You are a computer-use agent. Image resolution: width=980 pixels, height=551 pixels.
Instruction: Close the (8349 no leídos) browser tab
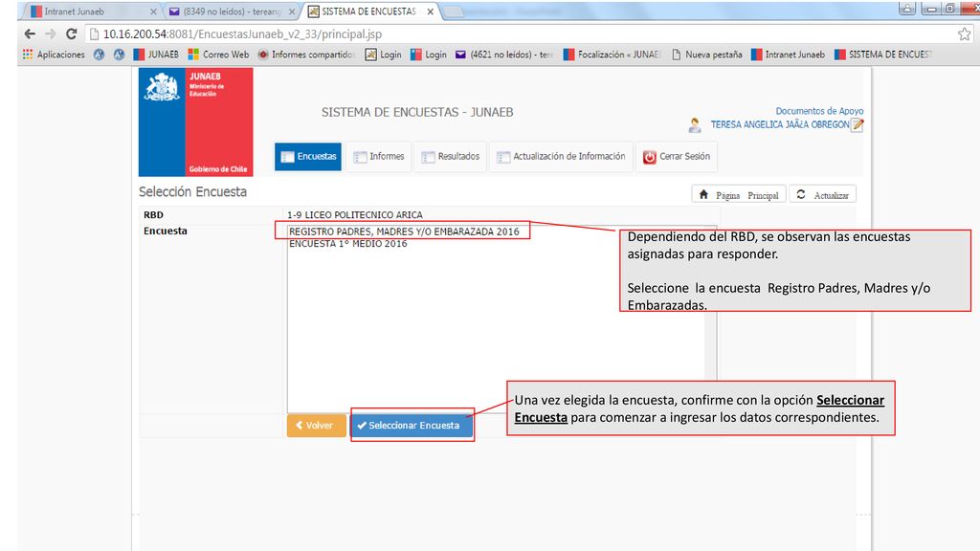click(291, 11)
